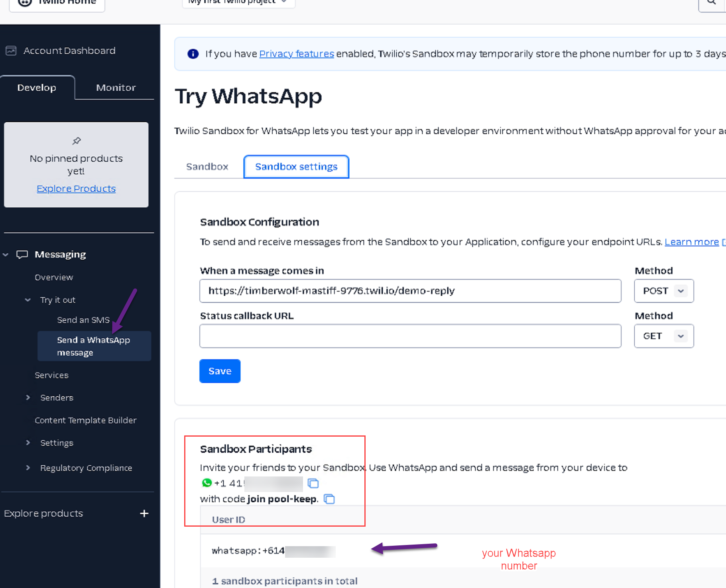This screenshot has width=726, height=588.
Task: Copy the join pool-keep code
Action: click(x=329, y=499)
